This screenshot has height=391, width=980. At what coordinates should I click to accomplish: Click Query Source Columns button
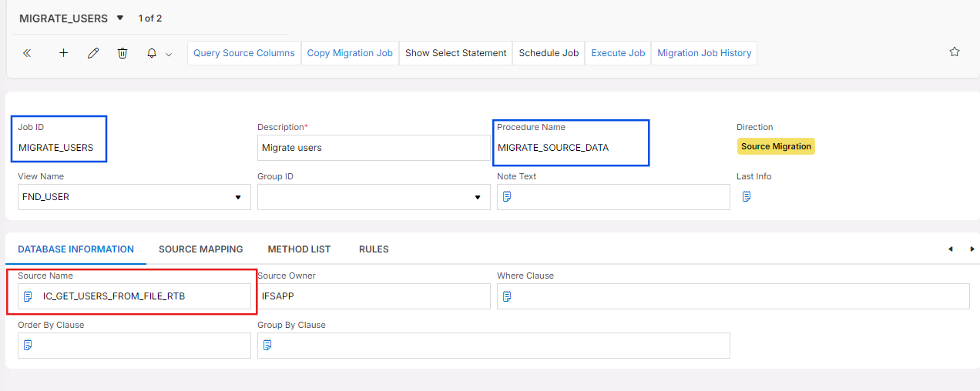244,53
